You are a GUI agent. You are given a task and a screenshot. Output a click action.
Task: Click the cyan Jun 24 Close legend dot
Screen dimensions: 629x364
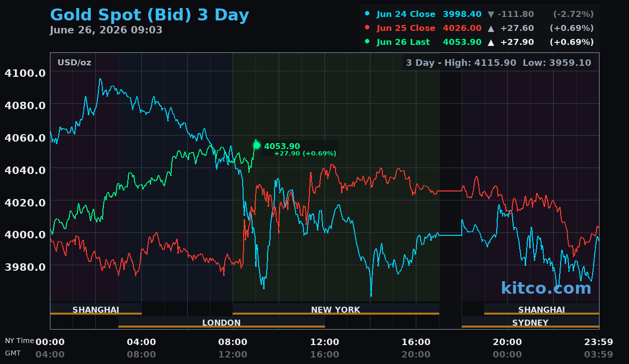pos(367,14)
